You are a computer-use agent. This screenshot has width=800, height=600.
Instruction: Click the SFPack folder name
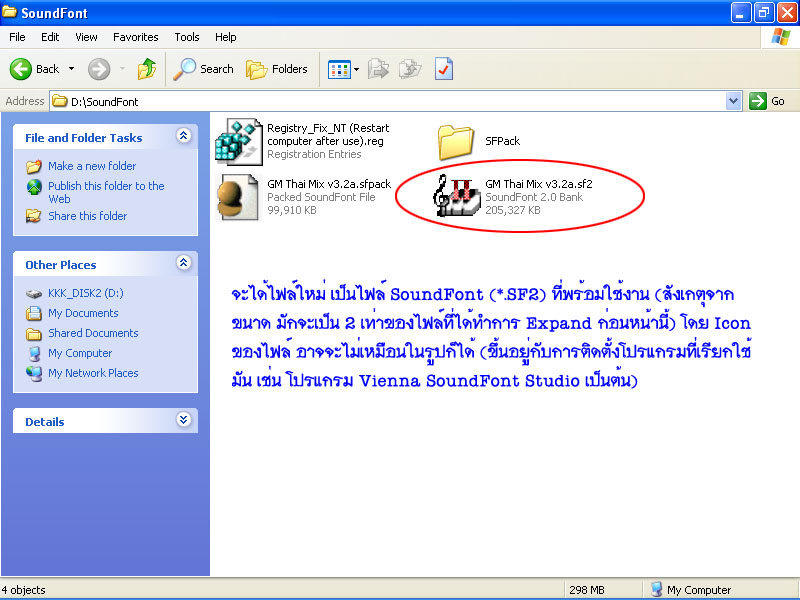(x=503, y=141)
